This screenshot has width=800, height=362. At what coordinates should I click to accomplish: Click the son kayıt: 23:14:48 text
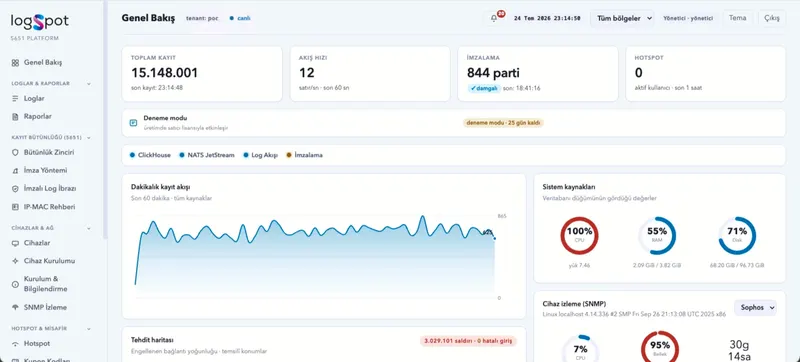tap(157, 88)
